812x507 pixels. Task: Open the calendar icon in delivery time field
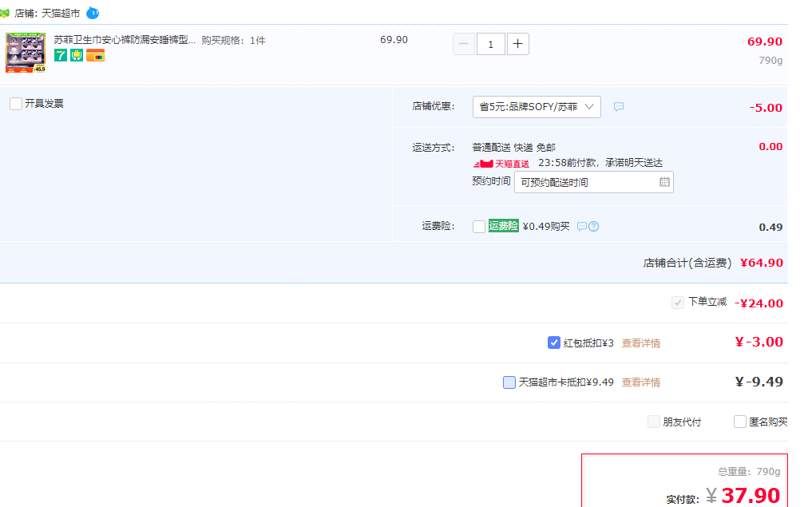click(664, 182)
